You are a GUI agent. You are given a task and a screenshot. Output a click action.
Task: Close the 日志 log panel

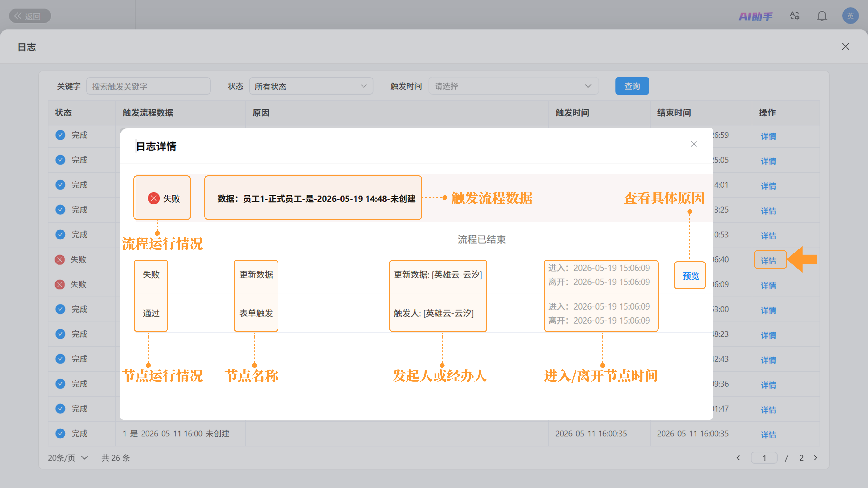(x=845, y=47)
